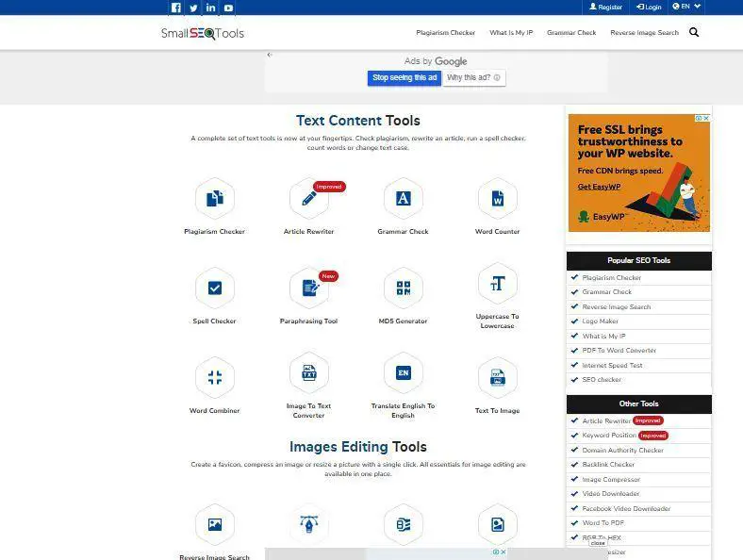Open the EN language dropdown
743x560 pixels.
pos(686,7)
